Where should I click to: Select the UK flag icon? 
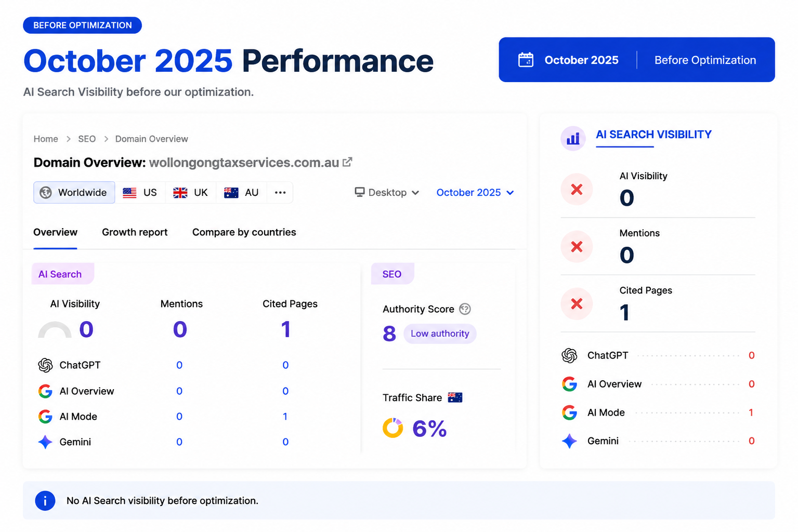pos(180,193)
